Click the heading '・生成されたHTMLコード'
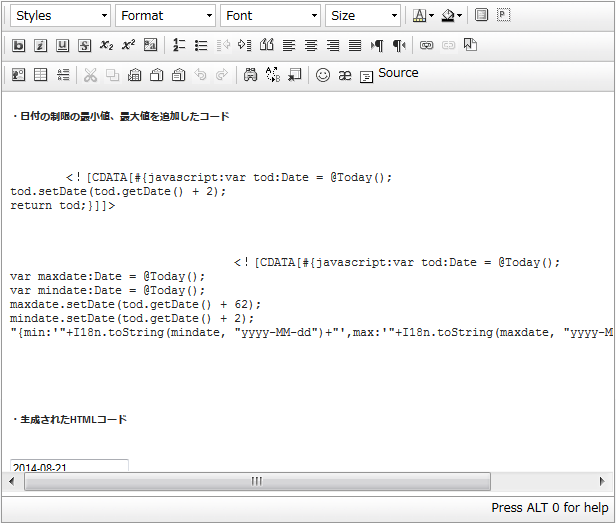Image resolution: width=616 pixels, height=523 pixels. [x=68, y=420]
